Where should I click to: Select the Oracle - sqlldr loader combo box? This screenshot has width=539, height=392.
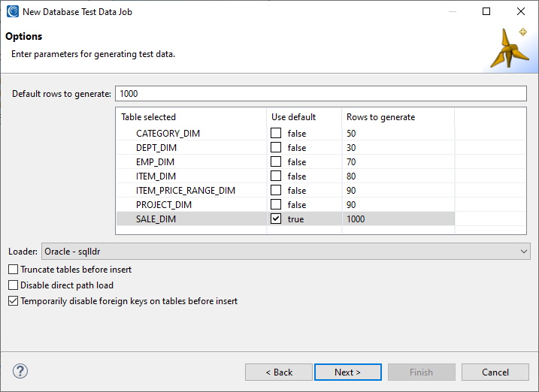286,252
